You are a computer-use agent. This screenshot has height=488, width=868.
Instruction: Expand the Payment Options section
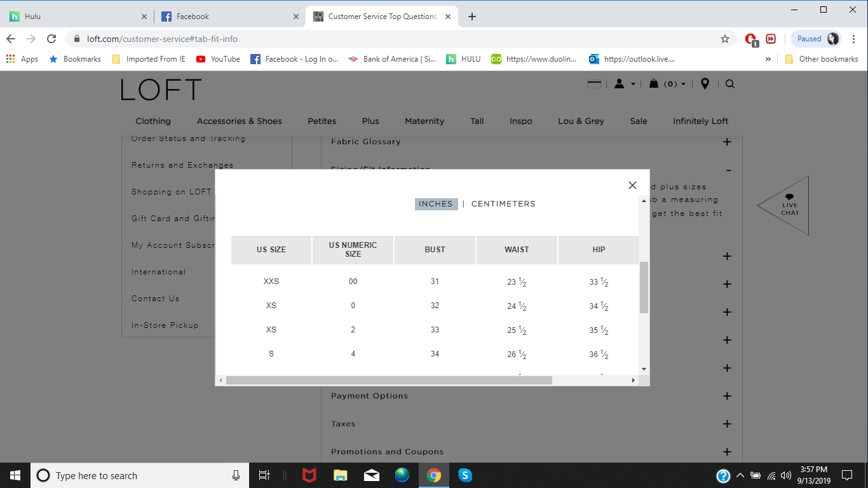point(727,396)
